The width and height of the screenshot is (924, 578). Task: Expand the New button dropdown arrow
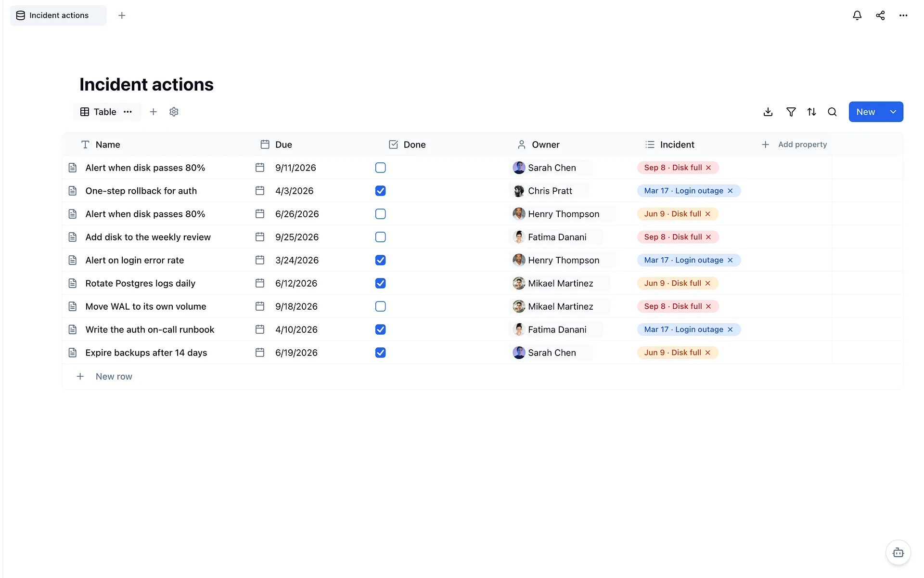(x=893, y=112)
